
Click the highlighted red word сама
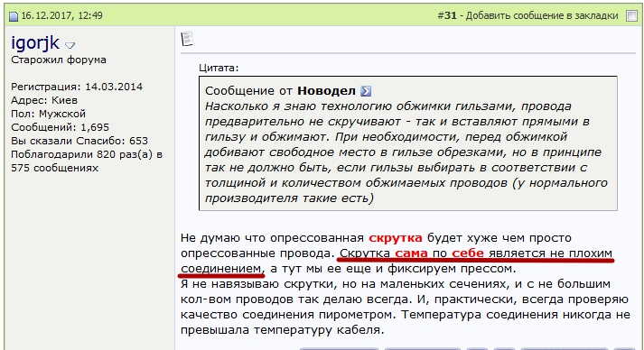(411, 253)
